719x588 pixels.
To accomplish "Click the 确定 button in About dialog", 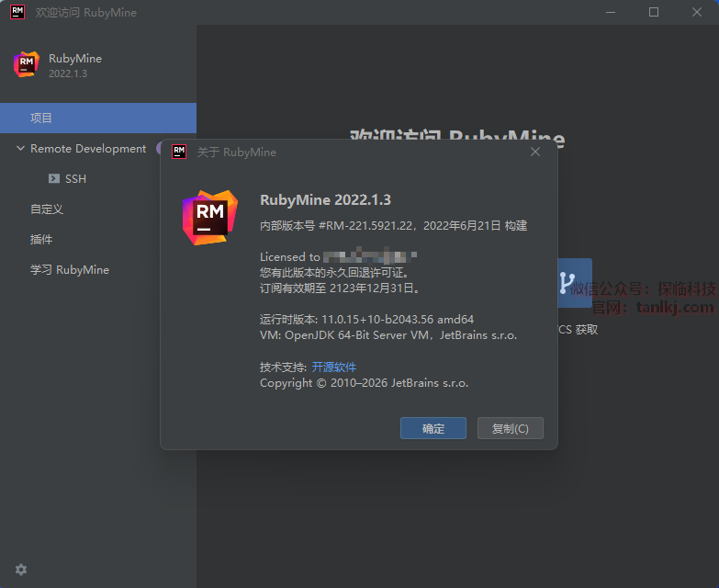I will [x=433, y=428].
